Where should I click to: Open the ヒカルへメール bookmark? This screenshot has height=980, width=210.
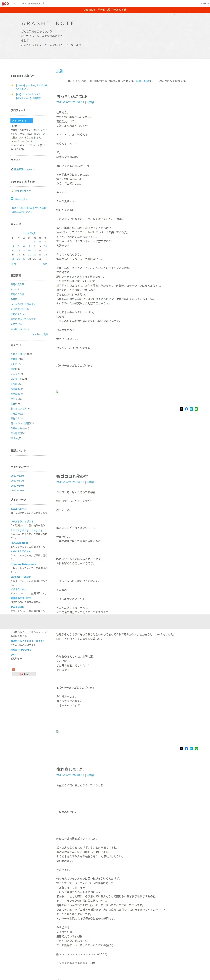coord(19,509)
